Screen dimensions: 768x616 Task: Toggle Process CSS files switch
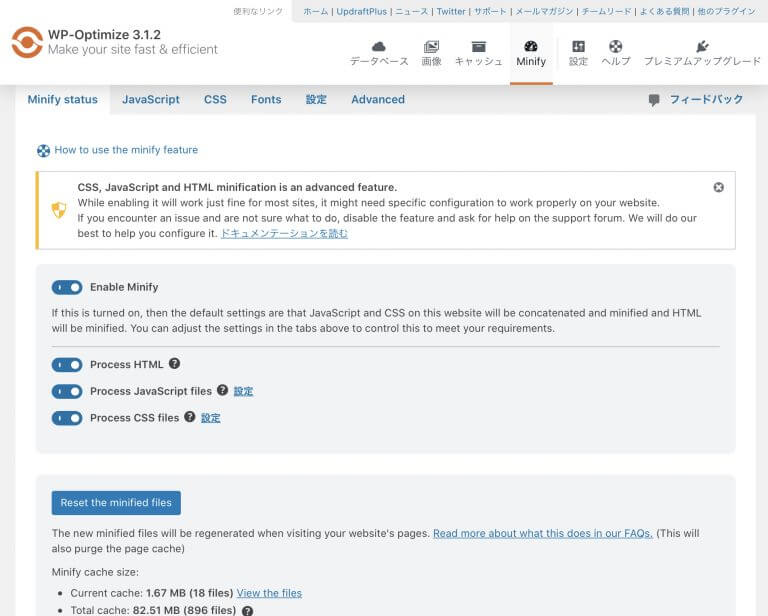pyautogui.click(x=67, y=418)
